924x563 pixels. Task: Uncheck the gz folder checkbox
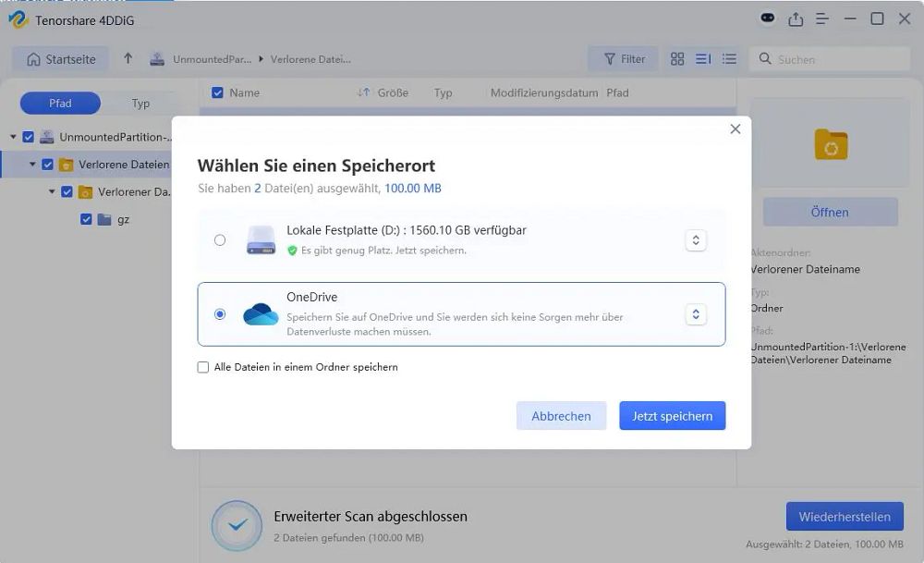pyautogui.click(x=86, y=219)
